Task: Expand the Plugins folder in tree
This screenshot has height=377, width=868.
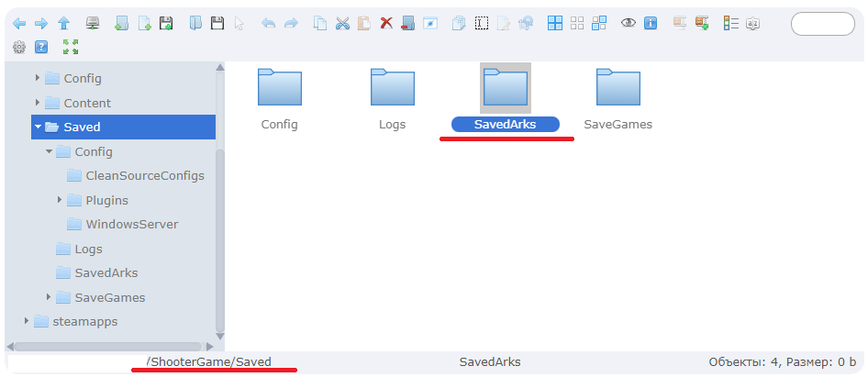Action: (x=60, y=200)
